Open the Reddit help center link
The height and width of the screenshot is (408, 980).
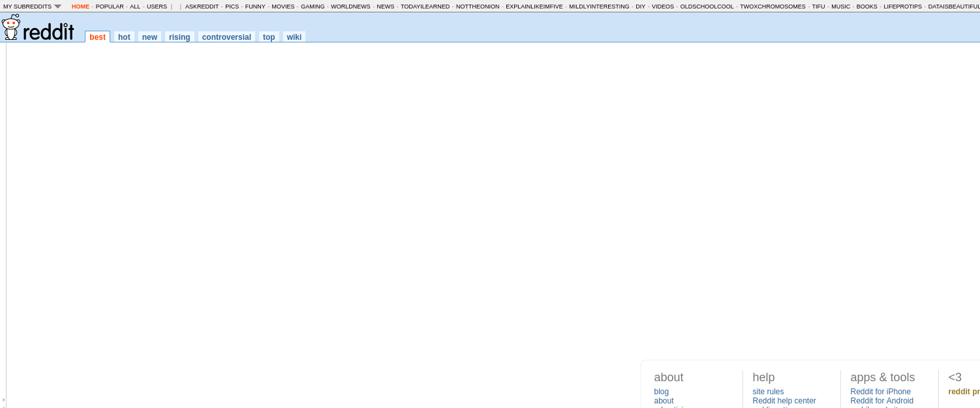[784, 401]
